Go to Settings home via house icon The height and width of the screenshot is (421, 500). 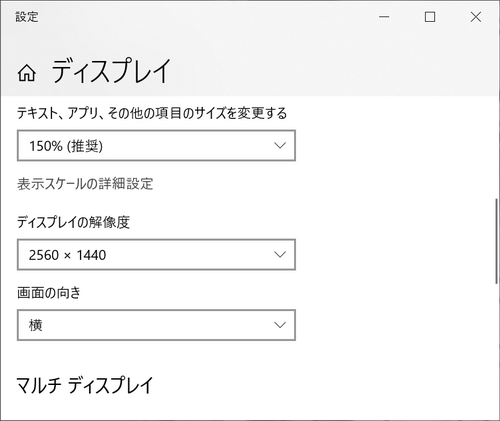[27, 73]
